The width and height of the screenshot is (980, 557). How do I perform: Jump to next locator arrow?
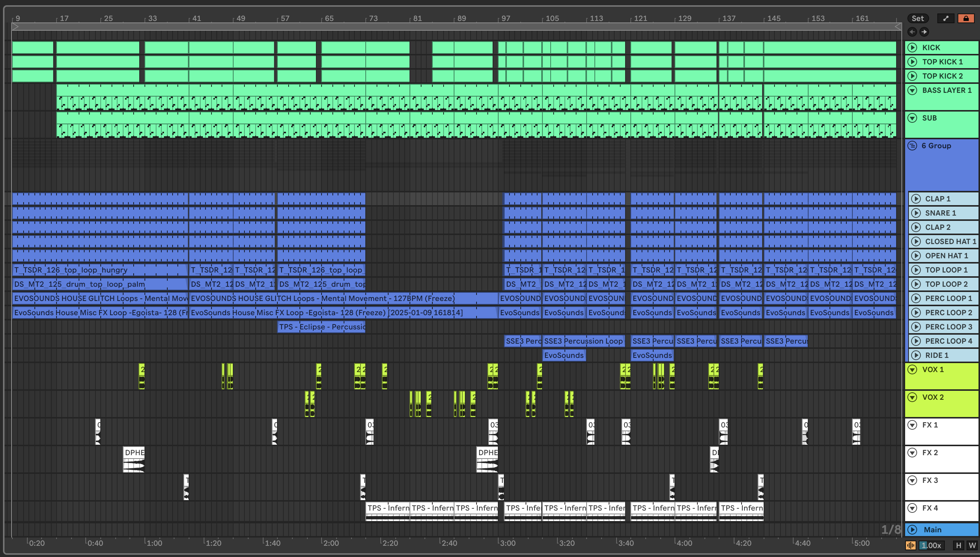click(924, 32)
